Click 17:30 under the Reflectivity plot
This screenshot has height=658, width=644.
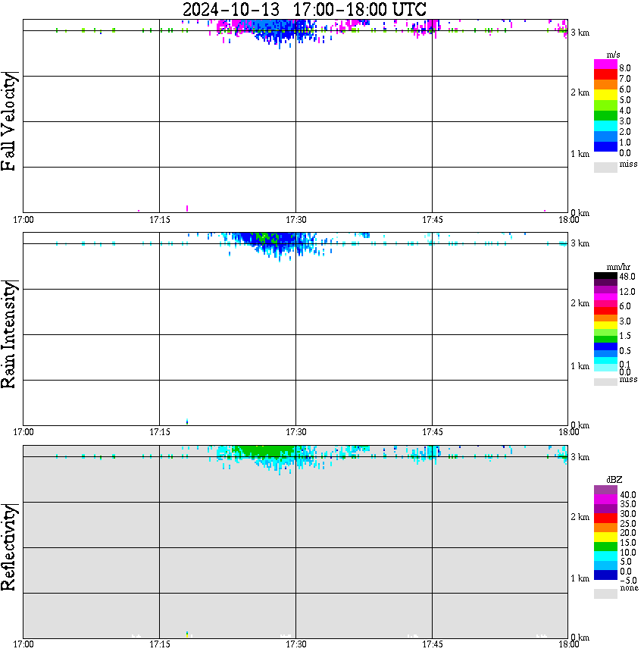click(296, 644)
